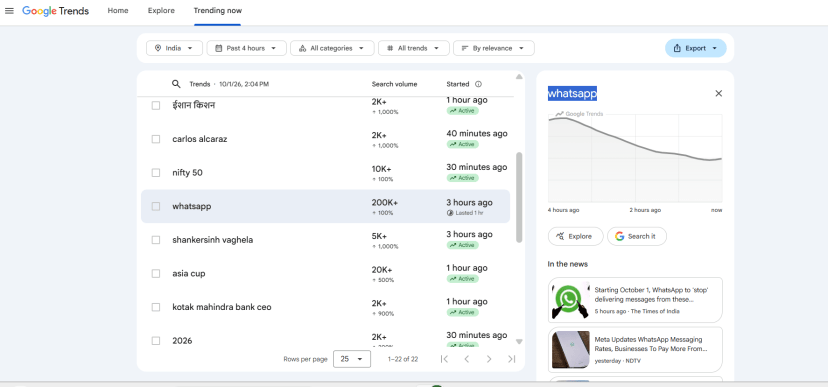Click the Active badge for asia cup
This screenshot has width=828, height=387.
(463, 279)
